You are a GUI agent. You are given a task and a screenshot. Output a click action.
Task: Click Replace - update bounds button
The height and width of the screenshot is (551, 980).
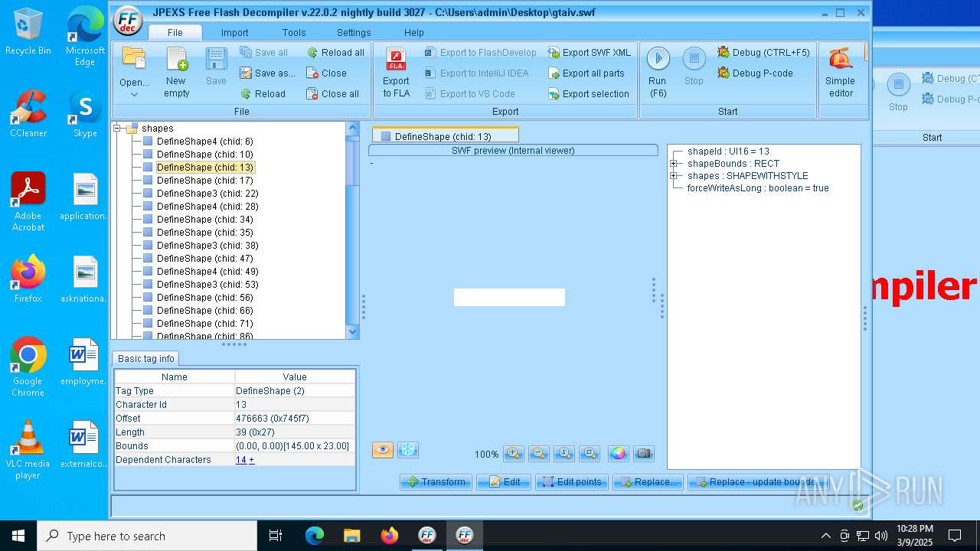click(x=758, y=481)
